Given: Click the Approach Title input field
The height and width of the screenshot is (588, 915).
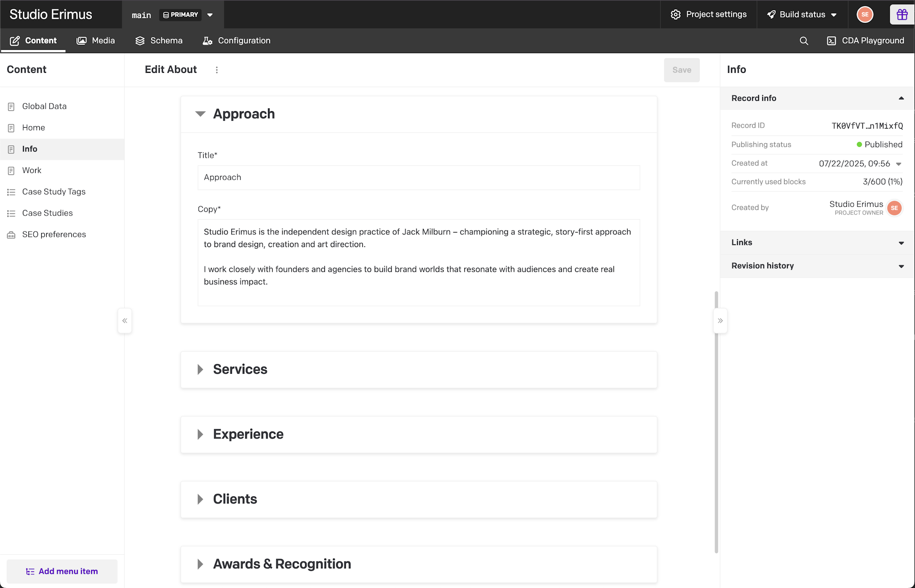Looking at the screenshot, I should tap(419, 178).
